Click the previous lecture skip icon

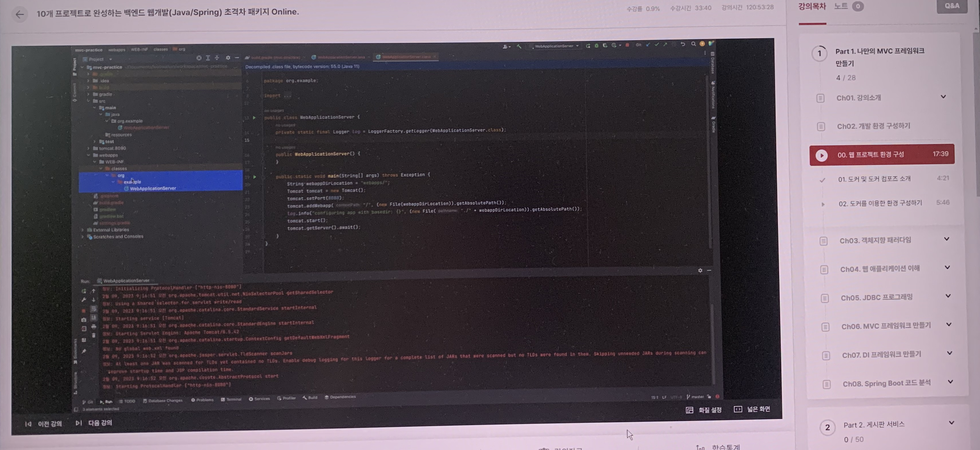click(28, 424)
